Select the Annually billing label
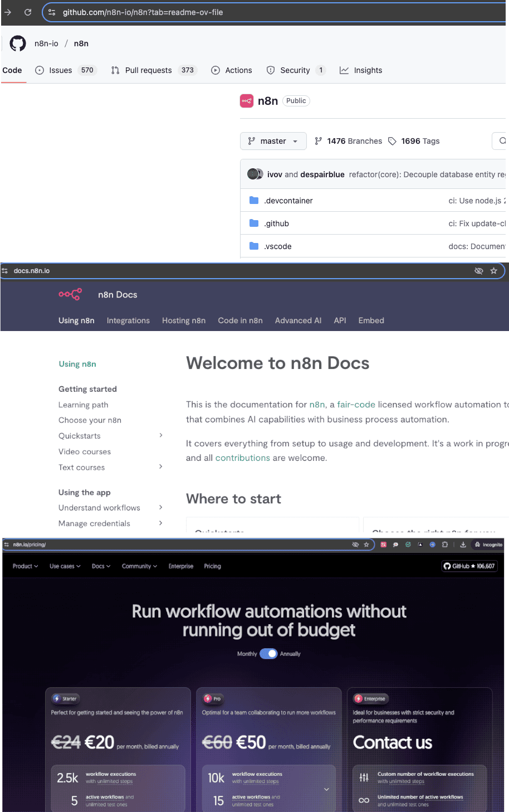 (290, 654)
